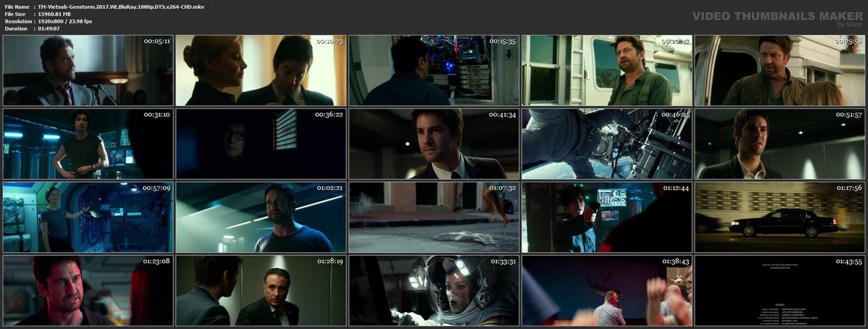Choose the frame marked 01:38:43
Screen dimensions: 868x329
point(607,290)
